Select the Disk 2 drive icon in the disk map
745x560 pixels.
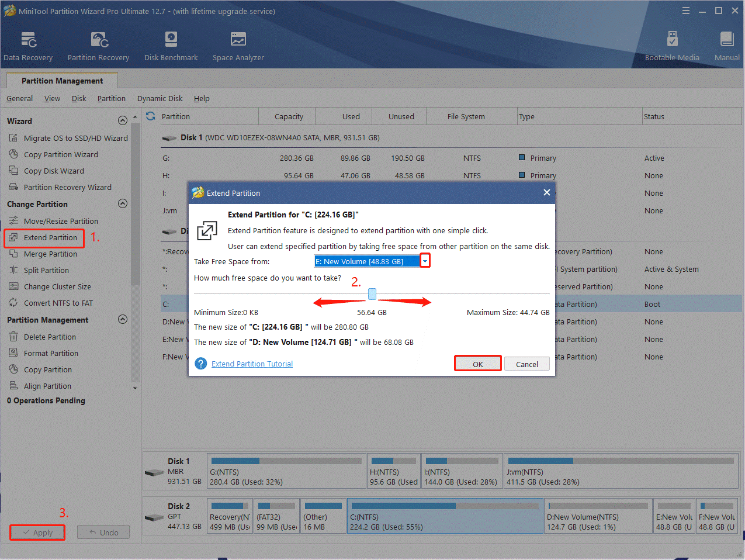coord(154,517)
